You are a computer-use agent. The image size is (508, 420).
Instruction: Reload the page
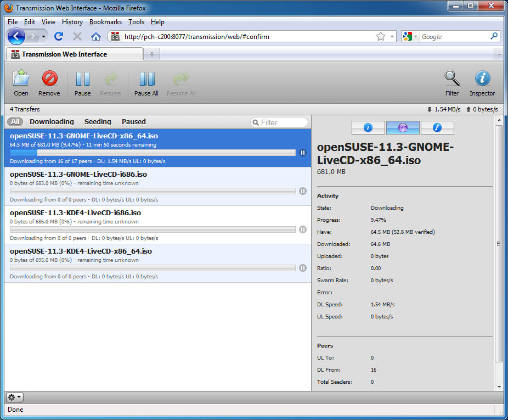coord(59,36)
